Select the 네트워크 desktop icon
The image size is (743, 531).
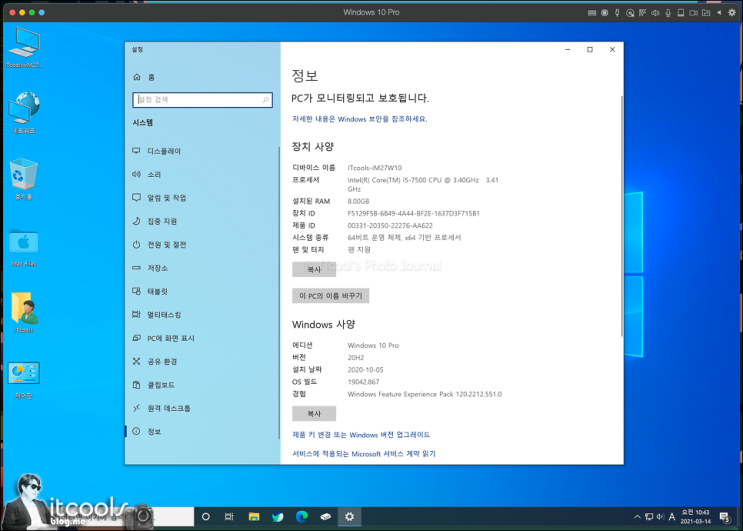click(23, 114)
